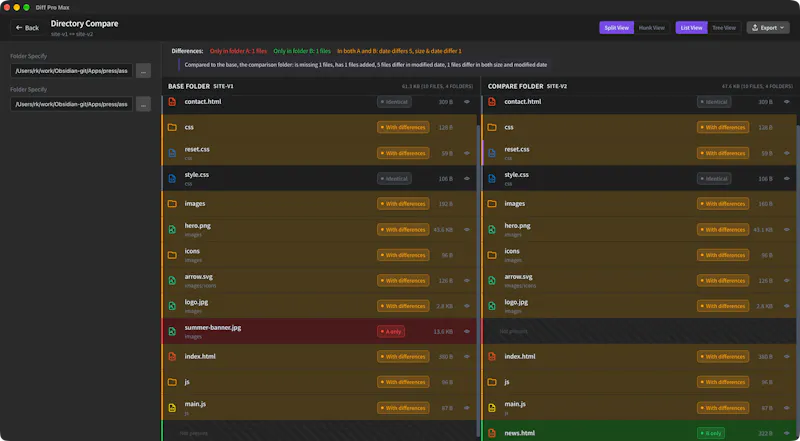800x441 pixels.
Task: Select 'In both A and B' differences summary
Action: pos(399,51)
